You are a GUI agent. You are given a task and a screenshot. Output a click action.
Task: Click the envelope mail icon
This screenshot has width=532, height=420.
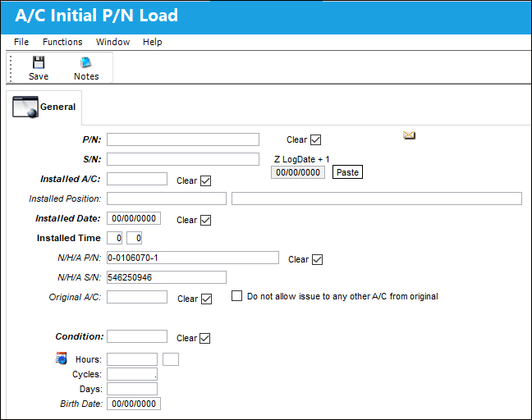tap(409, 135)
